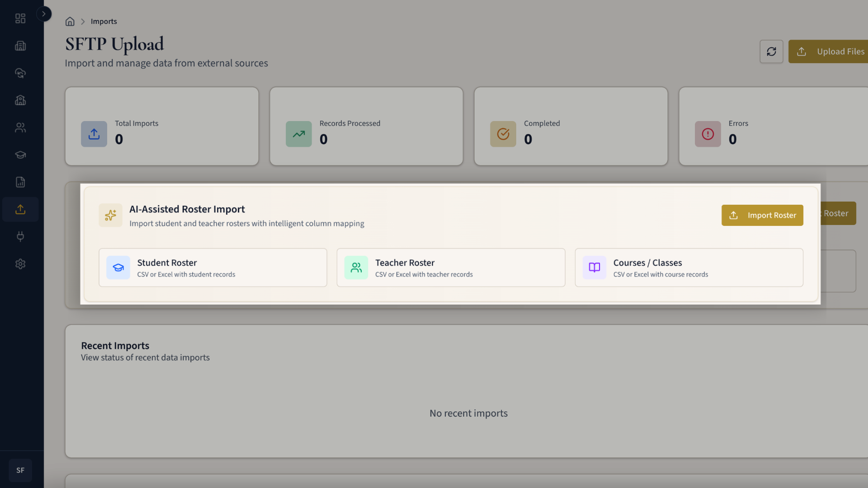Viewport: 868px width, 488px height.
Task: Open the dashboard grid icon in sidebar
Action: tap(20, 19)
